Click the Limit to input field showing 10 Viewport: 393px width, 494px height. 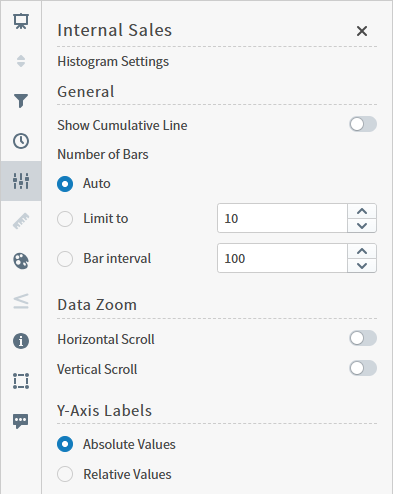[x=282, y=218]
